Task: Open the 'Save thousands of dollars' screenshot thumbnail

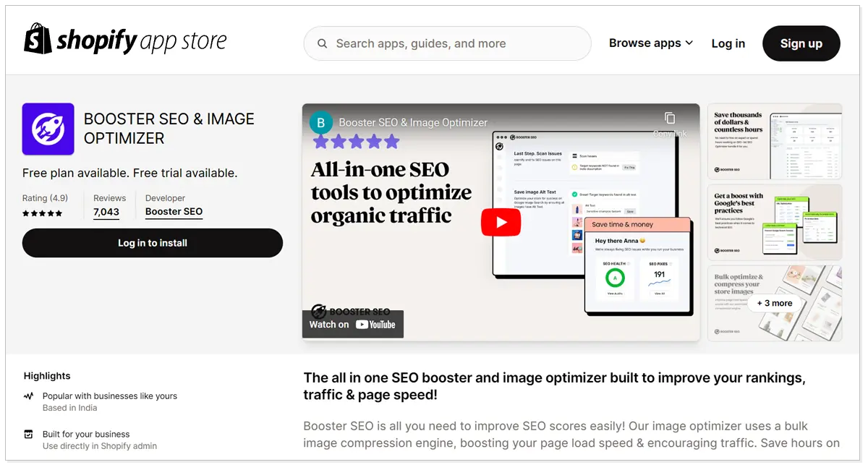Action: tap(775, 141)
